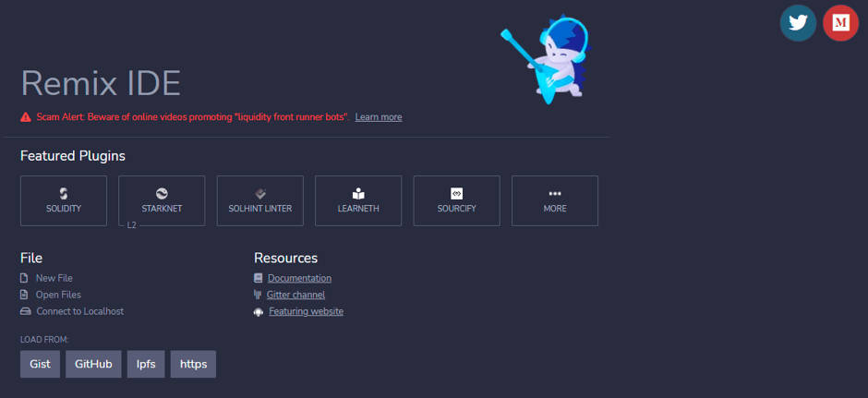The width and height of the screenshot is (868, 398).
Task: Activate the Solhint Linter plugin
Action: 260,201
